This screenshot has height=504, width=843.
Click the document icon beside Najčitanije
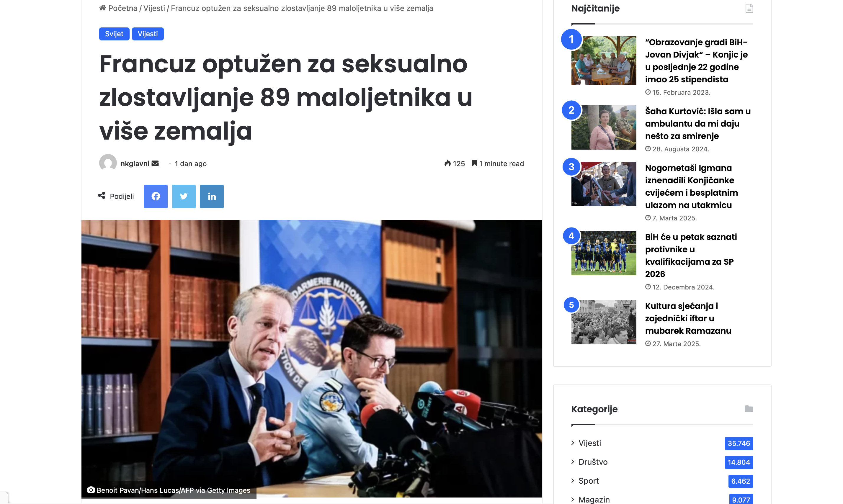(x=749, y=8)
